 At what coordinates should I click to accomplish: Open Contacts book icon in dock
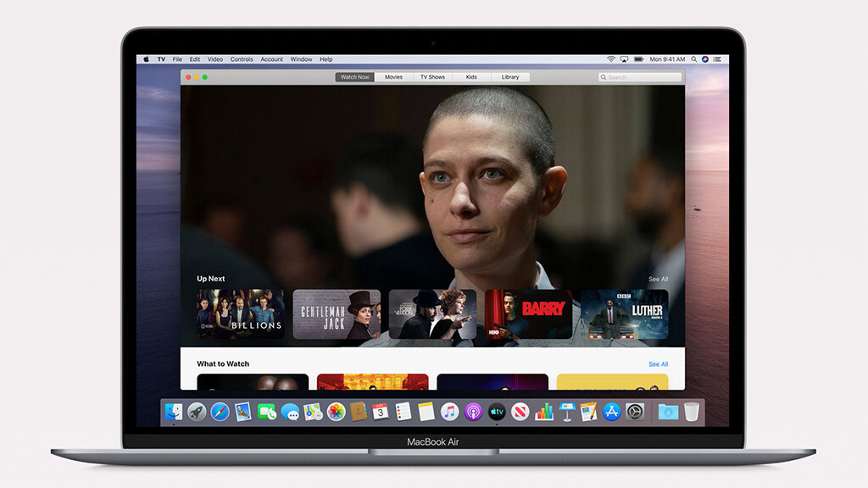[359, 412]
